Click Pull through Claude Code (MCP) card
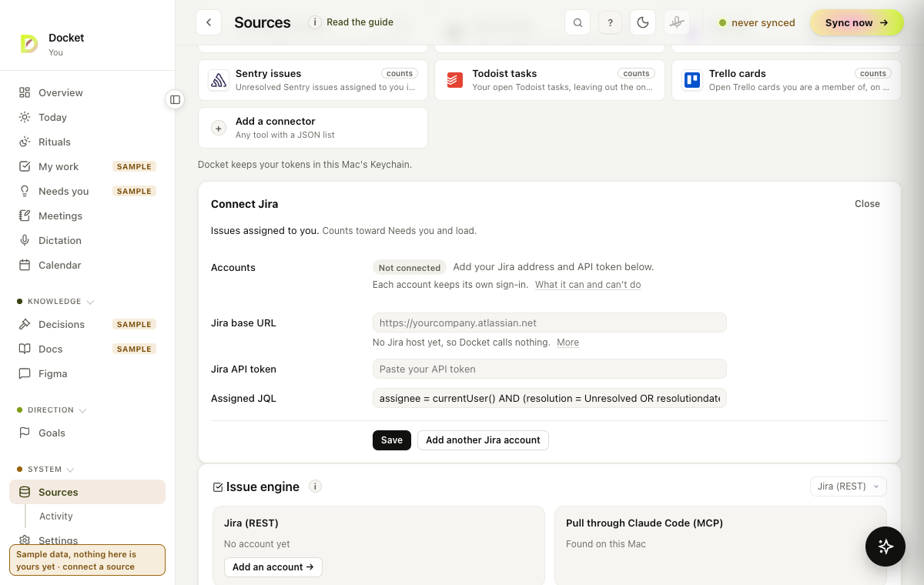 (720, 545)
